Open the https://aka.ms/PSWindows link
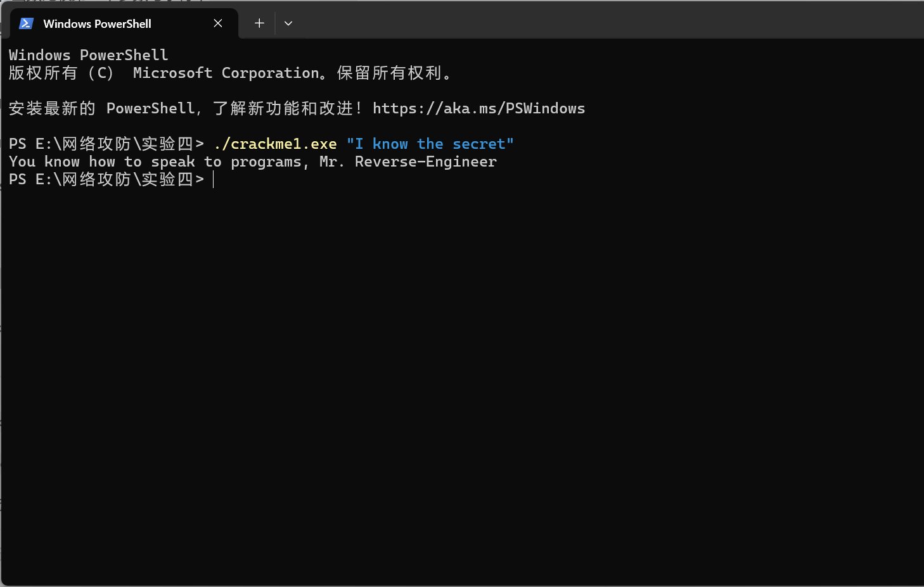 tap(478, 108)
